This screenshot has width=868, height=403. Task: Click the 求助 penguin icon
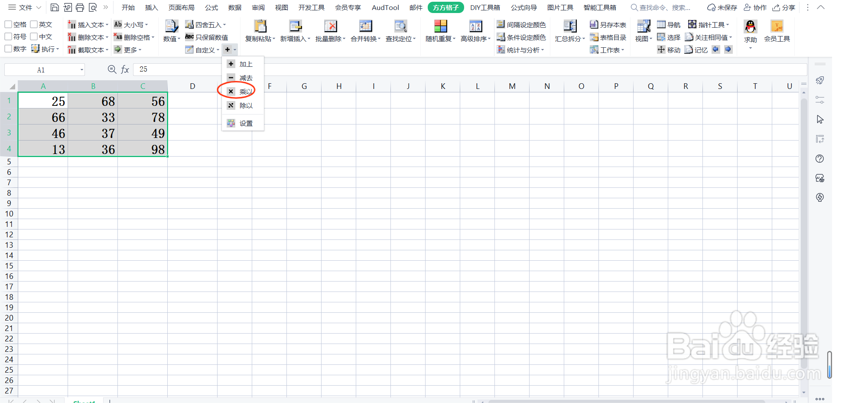[751, 27]
